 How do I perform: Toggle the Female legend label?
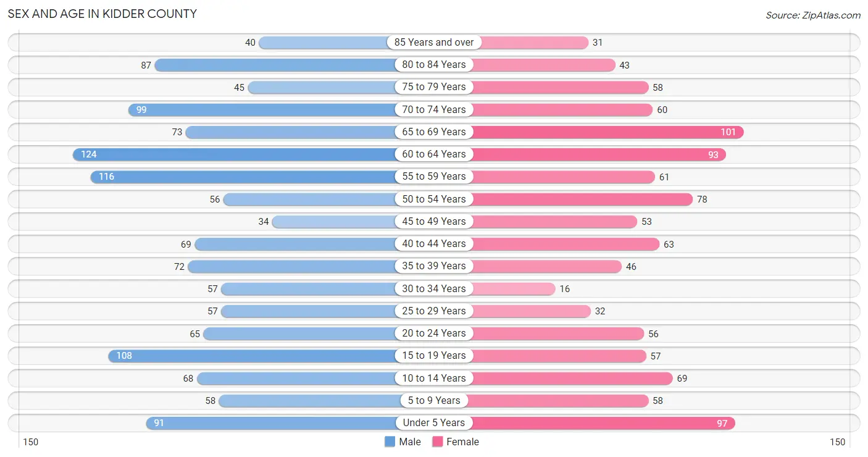pos(463,442)
